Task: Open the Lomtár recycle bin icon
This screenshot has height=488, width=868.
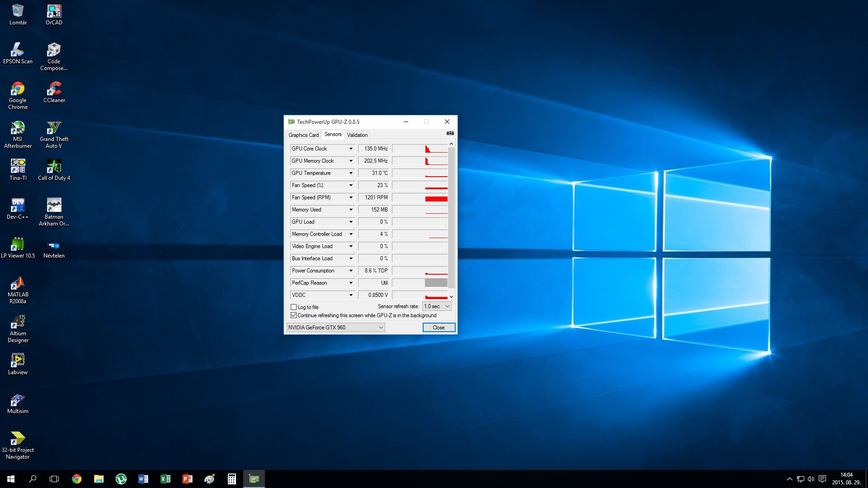Action: (x=18, y=14)
